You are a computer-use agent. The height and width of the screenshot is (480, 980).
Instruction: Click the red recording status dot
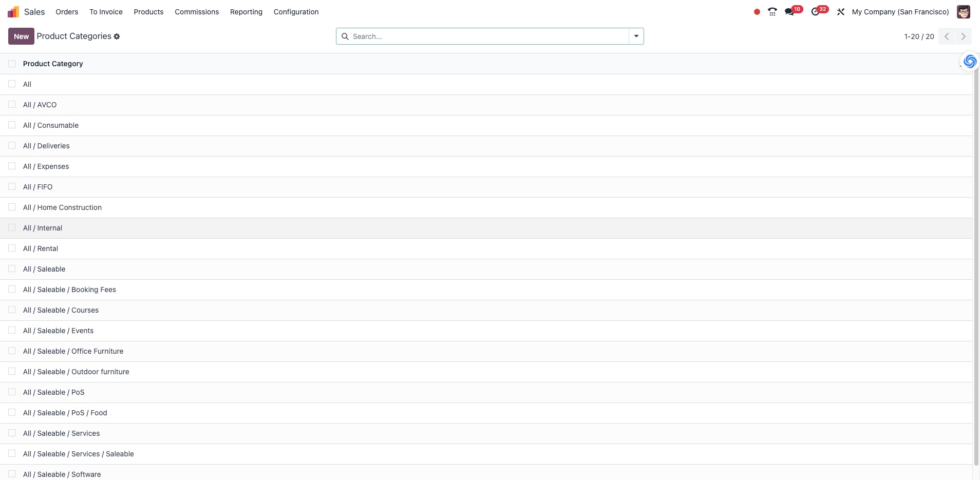point(757,12)
